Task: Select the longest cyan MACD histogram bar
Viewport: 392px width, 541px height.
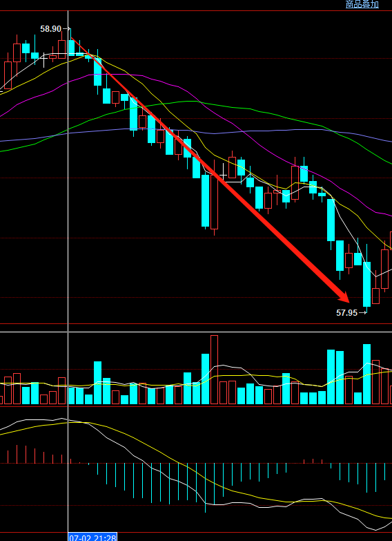Action: [x=206, y=488]
